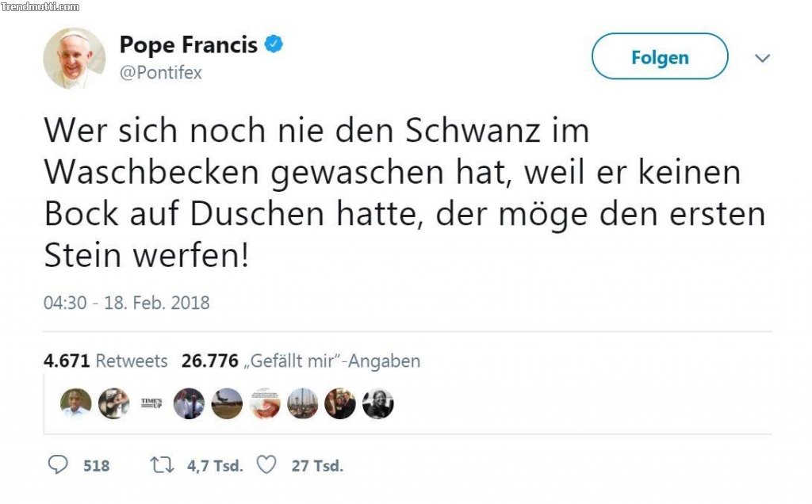Expand the tweet options chevron
Viewport: 812px width, 504px height.
(762, 58)
